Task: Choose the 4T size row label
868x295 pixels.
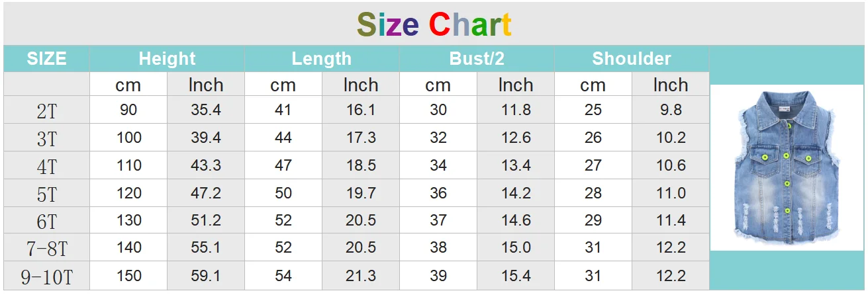Action: pos(46,166)
